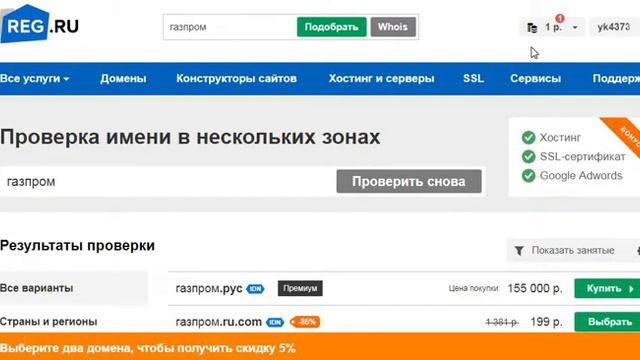This screenshot has width=640, height=360.
Task: Expand the cart balance dropdown arrow
Action: 575,28
